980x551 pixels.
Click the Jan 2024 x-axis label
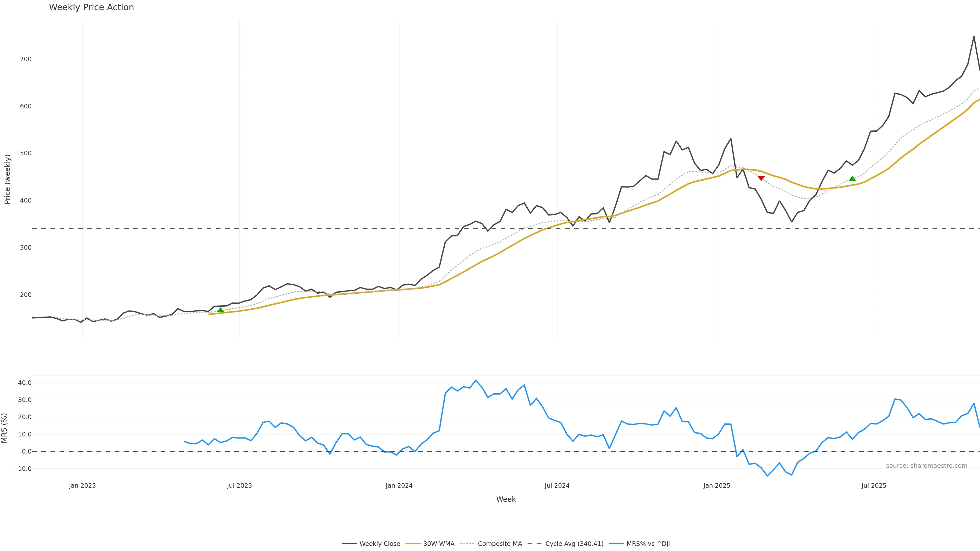399,486
